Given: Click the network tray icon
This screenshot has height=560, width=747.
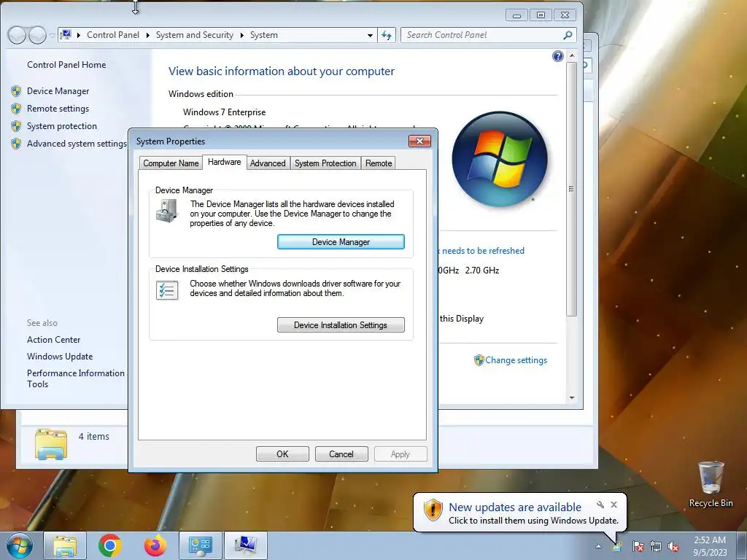Looking at the screenshot, I should (656, 546).
